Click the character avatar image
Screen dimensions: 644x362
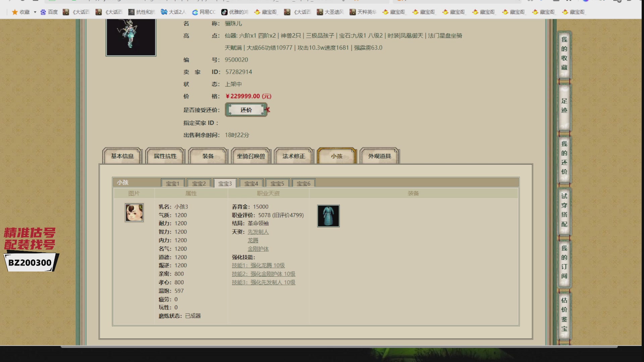[131, 37]
